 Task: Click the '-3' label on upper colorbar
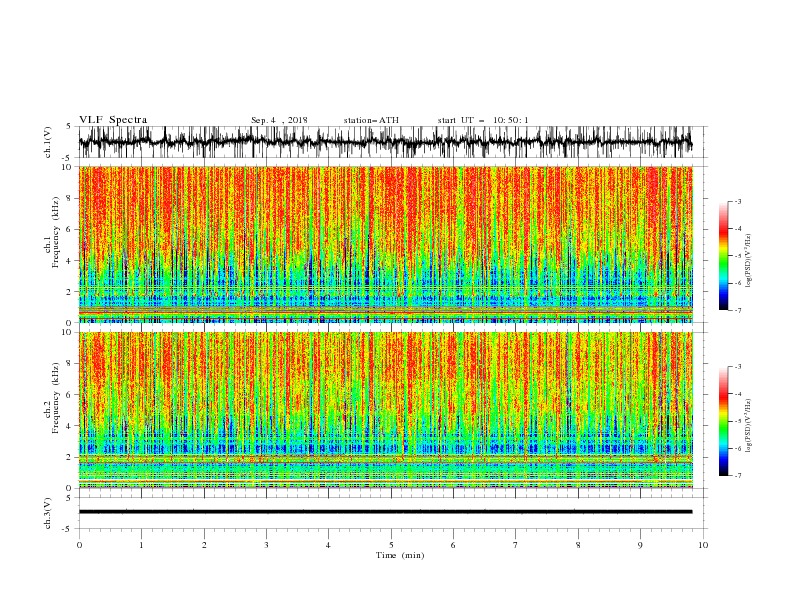pyautogui.click(x=738, y=201)
